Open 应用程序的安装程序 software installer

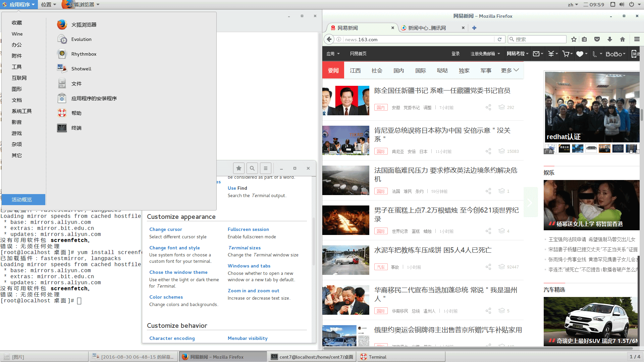pyautogui.click(x=87, y=98)
